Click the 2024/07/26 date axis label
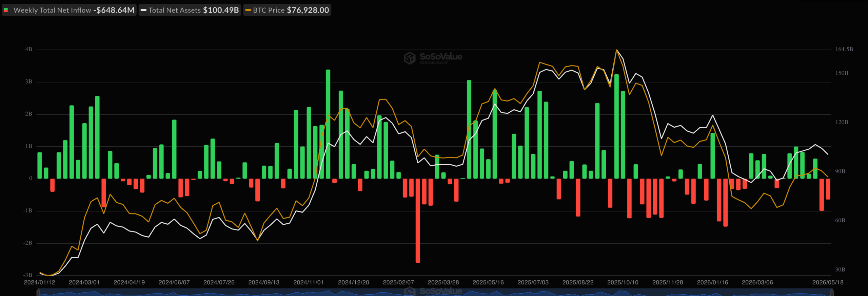The image size is (868, 296). tap(219, 282)
